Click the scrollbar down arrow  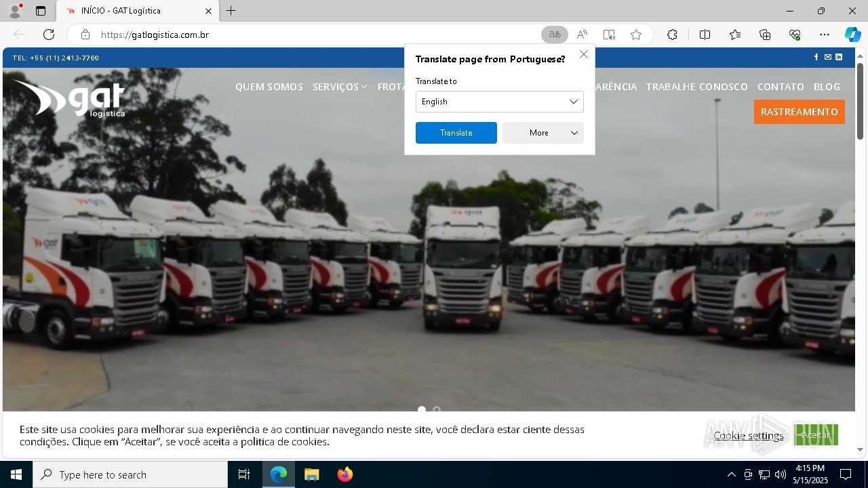coord(861,449)
